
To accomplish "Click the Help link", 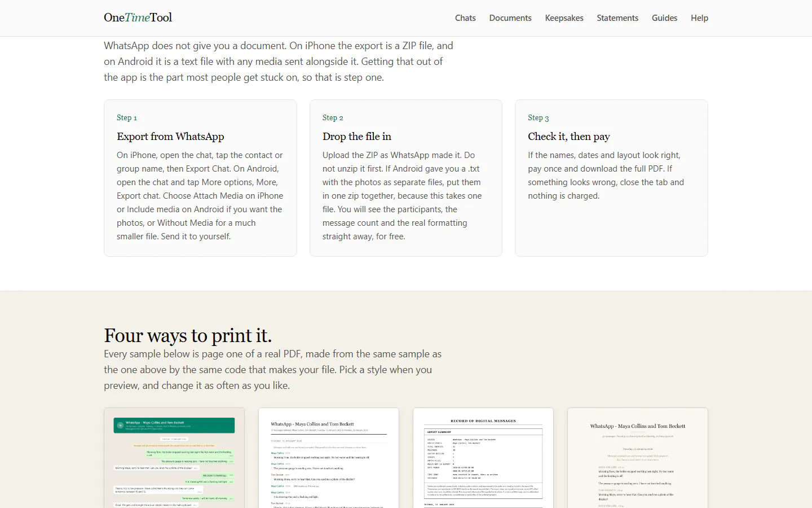I will tap(699, 18).
